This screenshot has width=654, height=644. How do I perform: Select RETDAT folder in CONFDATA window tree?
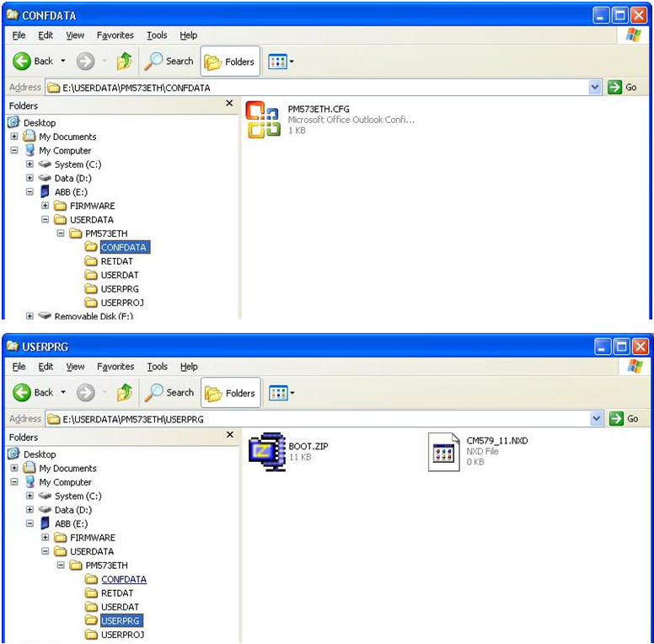[115, 261]
